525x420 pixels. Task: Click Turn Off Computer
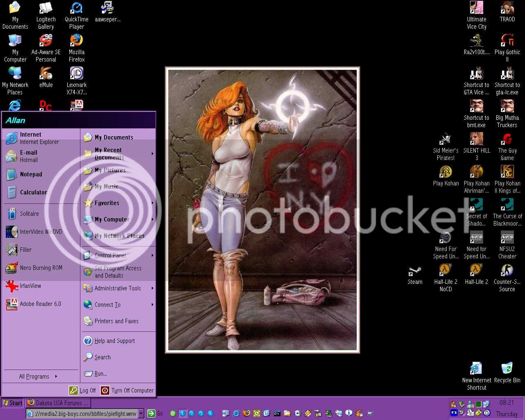128,390
